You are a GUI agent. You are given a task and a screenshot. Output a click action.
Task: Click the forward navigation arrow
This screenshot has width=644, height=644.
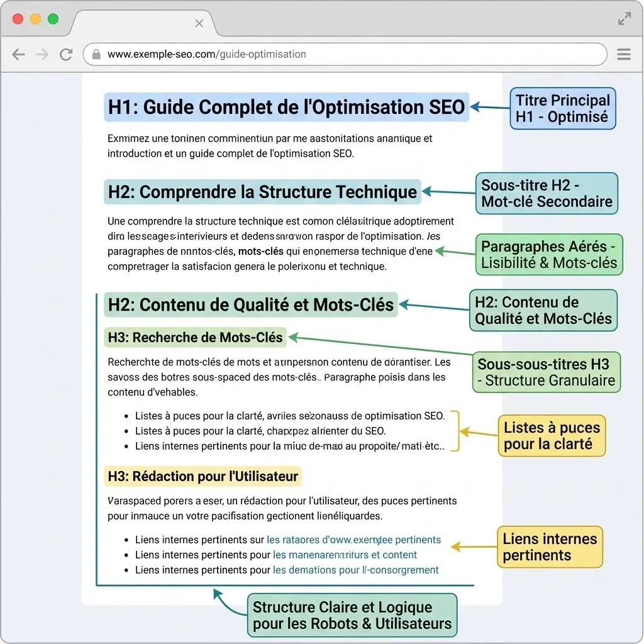click(x=42, y=55)
